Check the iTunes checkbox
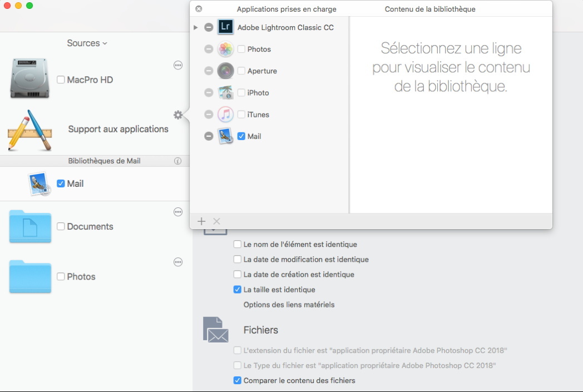 241,115
